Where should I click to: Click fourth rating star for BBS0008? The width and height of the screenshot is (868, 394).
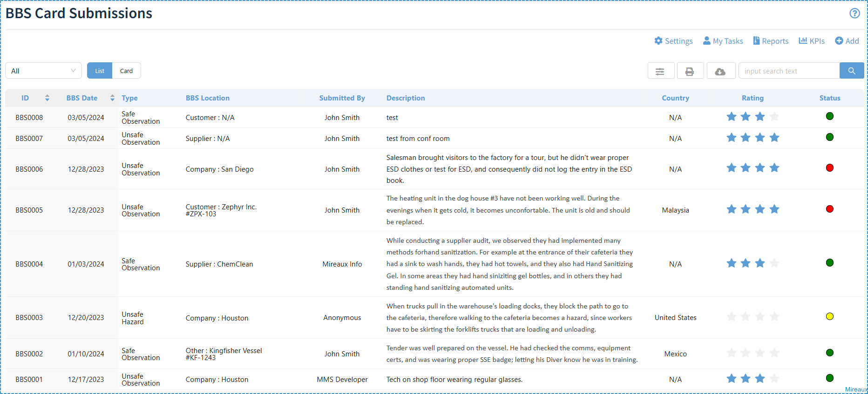774,116
